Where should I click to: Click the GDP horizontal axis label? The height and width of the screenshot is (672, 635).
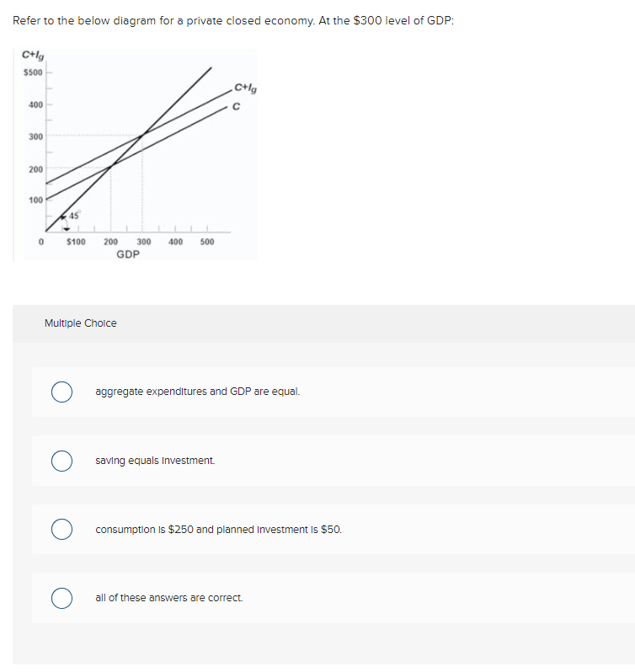pyautogui.click(x=128, y=254)
